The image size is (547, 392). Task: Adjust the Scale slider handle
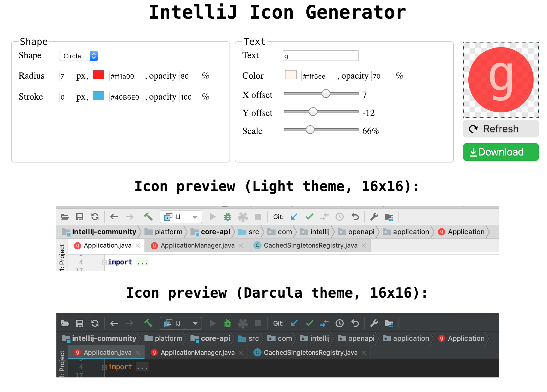pos(310,130)
